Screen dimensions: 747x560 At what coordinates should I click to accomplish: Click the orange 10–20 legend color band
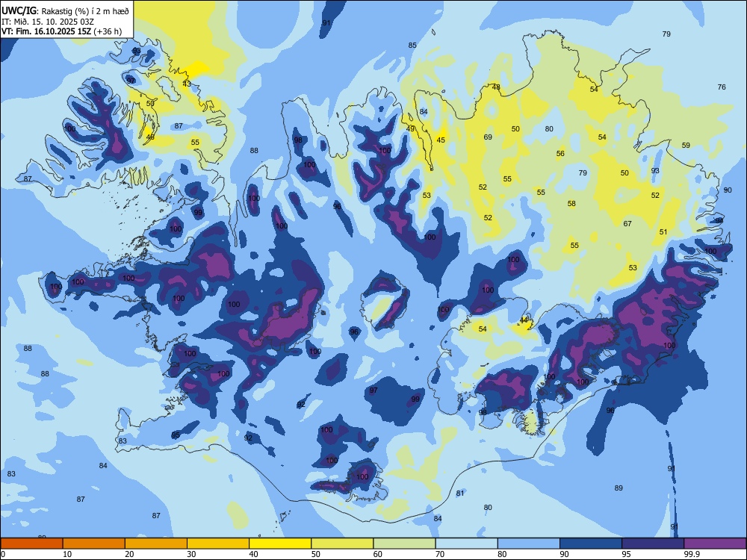click(x=94, y=544)
